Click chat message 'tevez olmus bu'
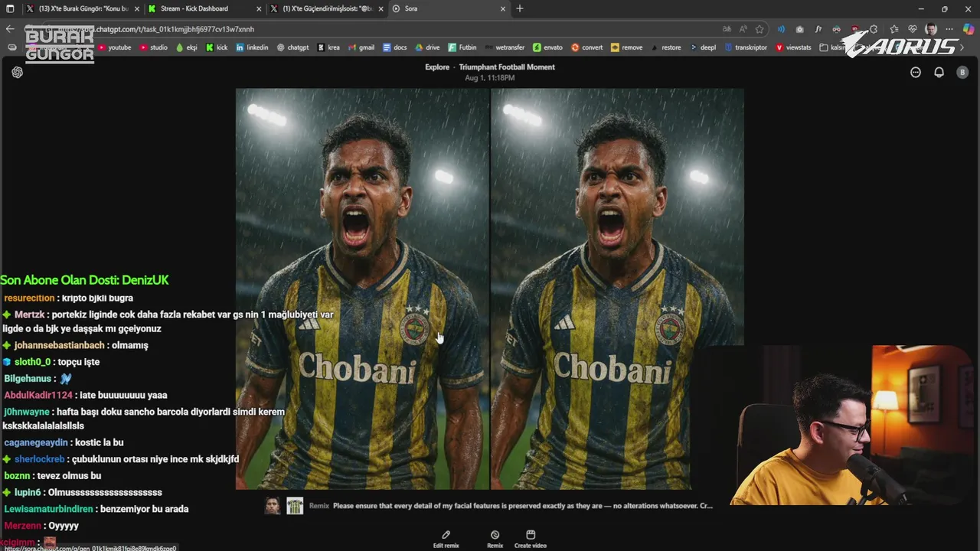 (69, 476)
